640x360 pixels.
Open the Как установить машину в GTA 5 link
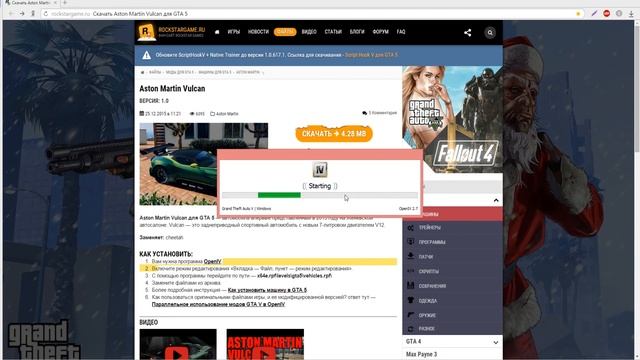pos(267,290)
